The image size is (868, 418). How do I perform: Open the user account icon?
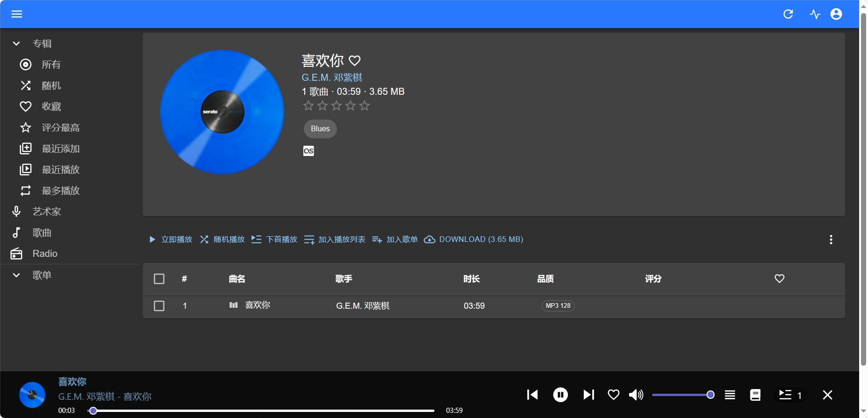pos(836,14)
